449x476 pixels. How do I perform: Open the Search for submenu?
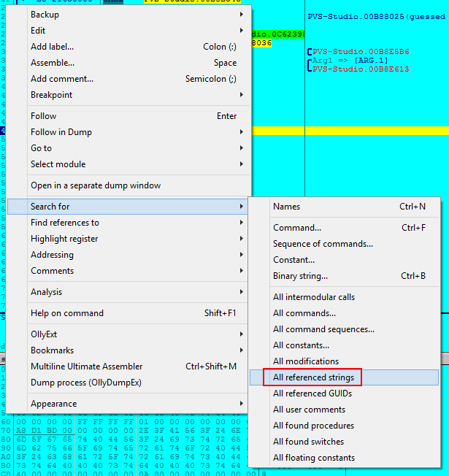[x=128, y=207]
